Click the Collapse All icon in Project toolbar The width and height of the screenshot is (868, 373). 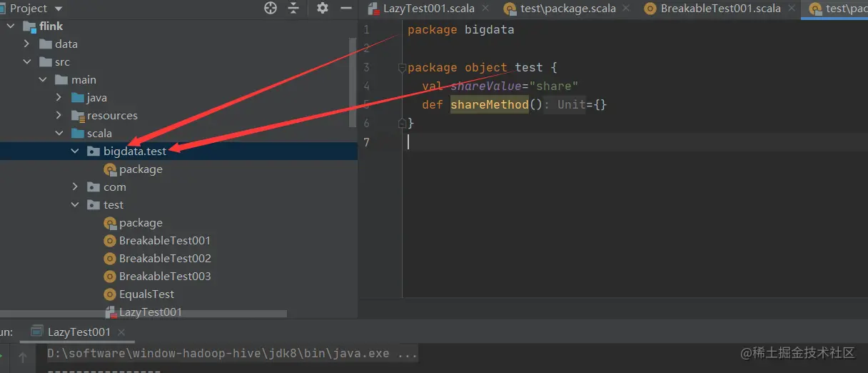[x=293, y=9]
